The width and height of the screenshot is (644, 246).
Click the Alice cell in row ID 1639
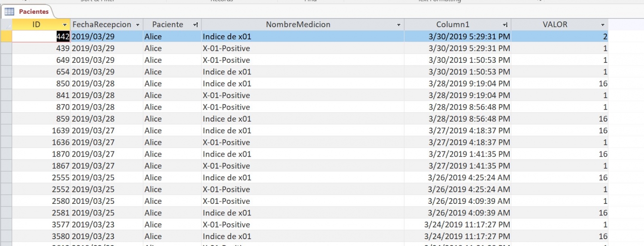click(x=172, y=130)
